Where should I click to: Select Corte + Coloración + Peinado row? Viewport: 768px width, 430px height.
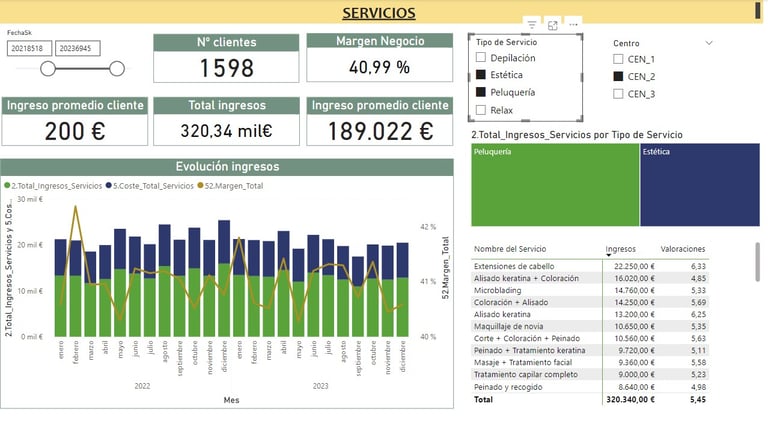590,338
